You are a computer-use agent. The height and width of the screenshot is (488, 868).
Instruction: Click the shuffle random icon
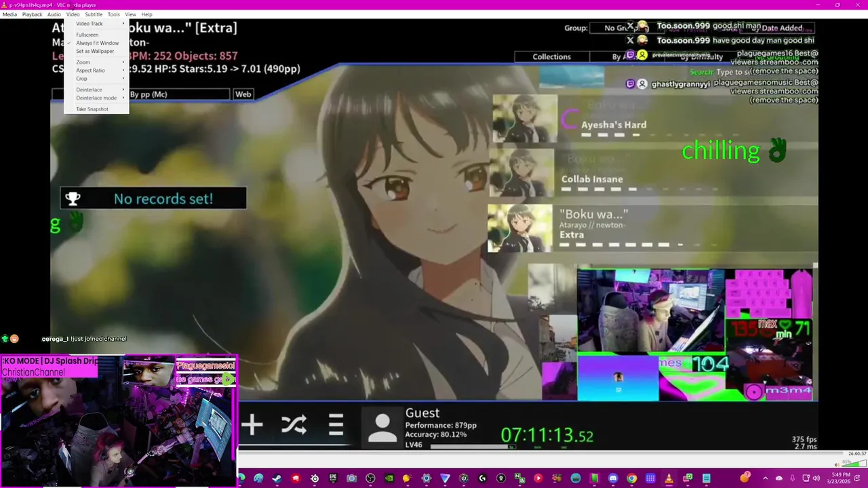(x=294, y=425)
